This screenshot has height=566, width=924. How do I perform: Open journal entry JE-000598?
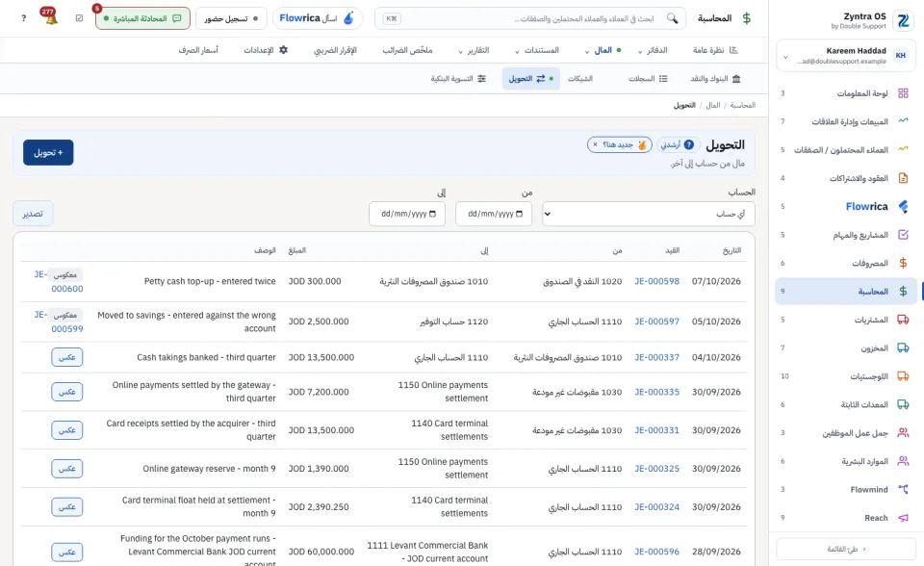[x=656, y=281]
